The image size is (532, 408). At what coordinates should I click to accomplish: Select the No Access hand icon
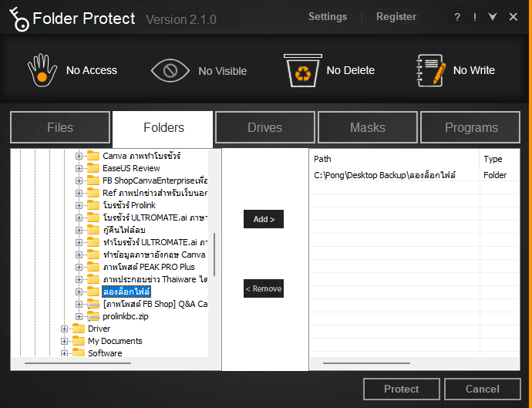42,70
